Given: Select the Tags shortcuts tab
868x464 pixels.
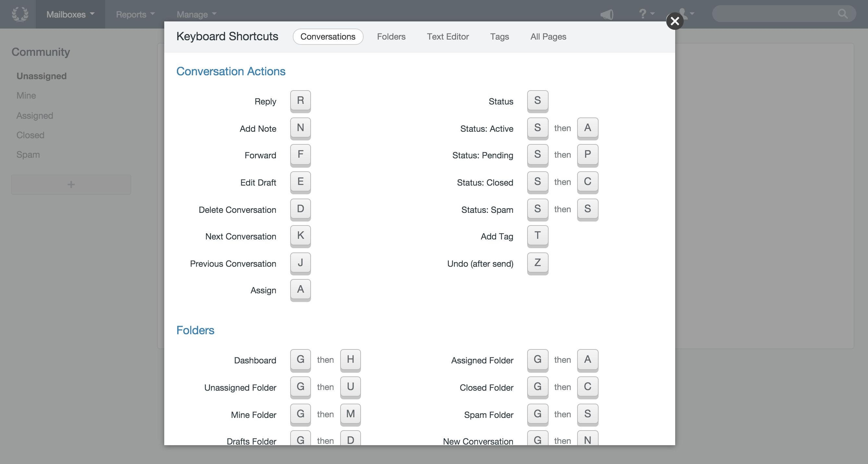Looking at the screenshot, I should [499, 37].
